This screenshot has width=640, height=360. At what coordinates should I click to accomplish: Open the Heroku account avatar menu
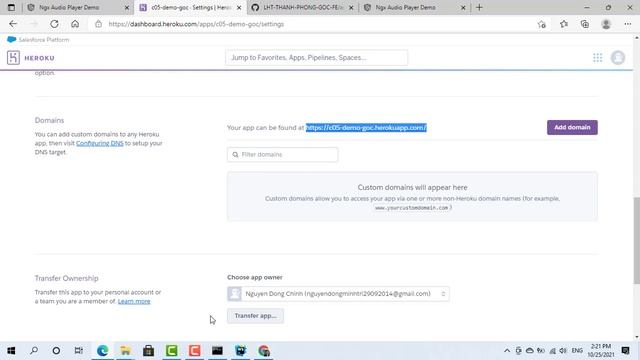pos(618,58)
